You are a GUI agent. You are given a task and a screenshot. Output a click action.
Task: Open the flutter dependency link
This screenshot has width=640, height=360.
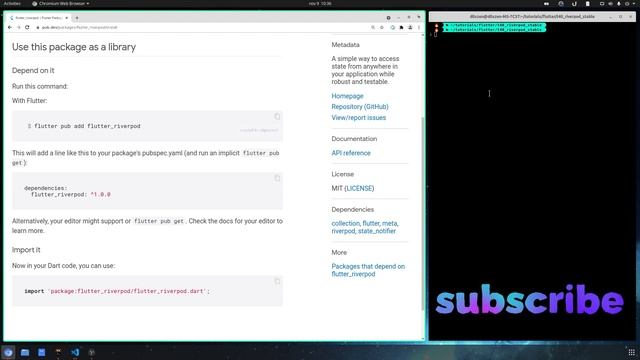click(x=371, y=223)
